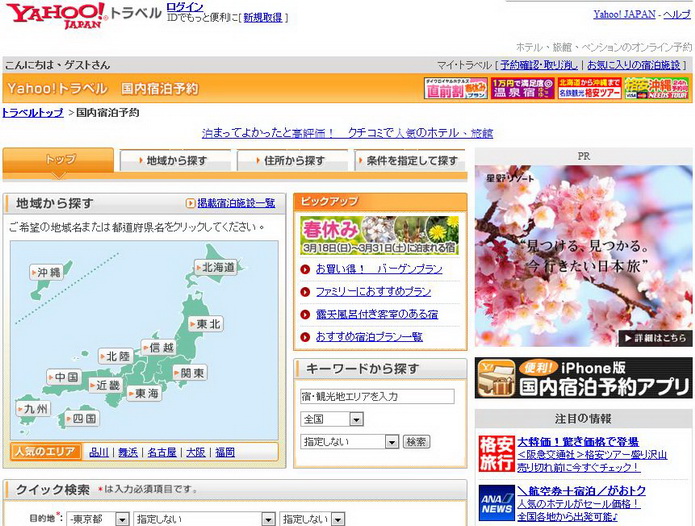The image size is (695, 526).
Task: Open the wide 指定しない dropdown in quick search
Action: (x=204, y=519)
